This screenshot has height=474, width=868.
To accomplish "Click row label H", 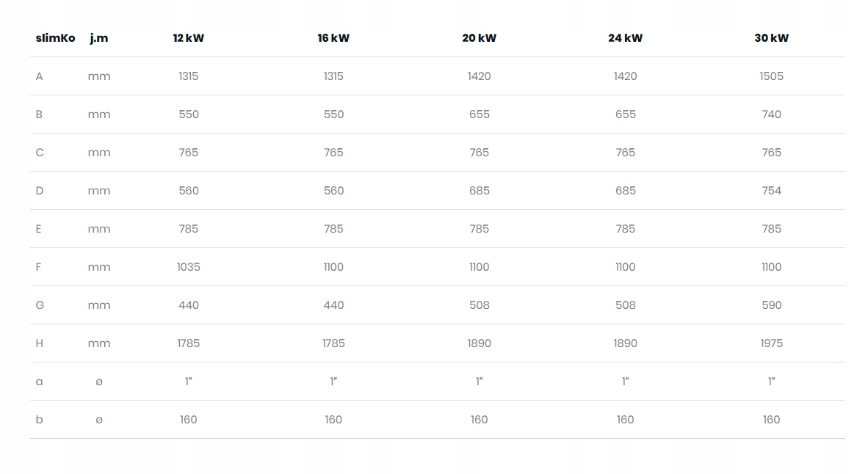I will (40, 343).
